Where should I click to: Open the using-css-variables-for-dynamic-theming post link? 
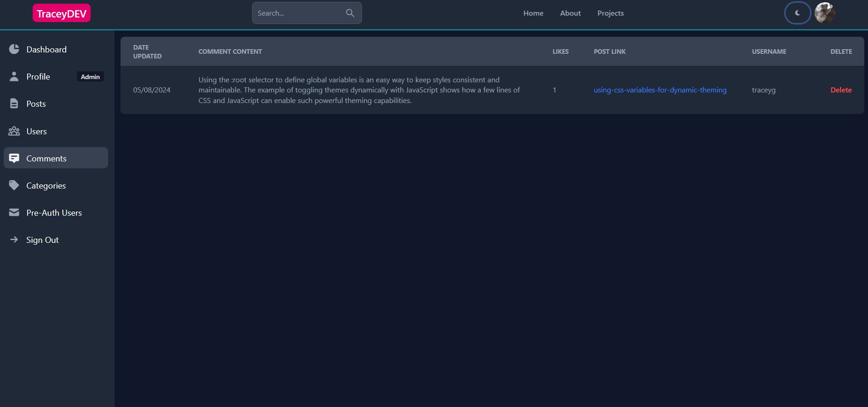(x=660, y=90)
